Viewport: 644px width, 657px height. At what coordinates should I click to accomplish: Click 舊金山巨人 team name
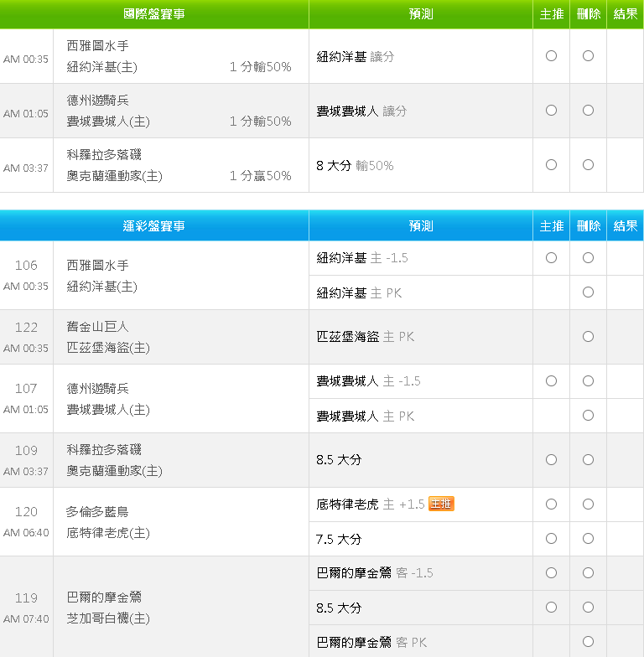(x=97, y=327)
